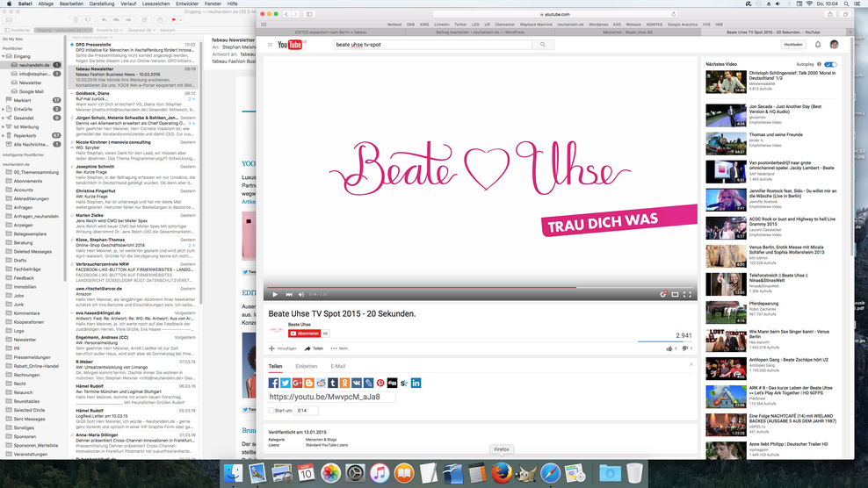The height and width of the screenshot is (488, 868).
Task: Open the Trash in the Dock
Action: [x=634, y=474]
